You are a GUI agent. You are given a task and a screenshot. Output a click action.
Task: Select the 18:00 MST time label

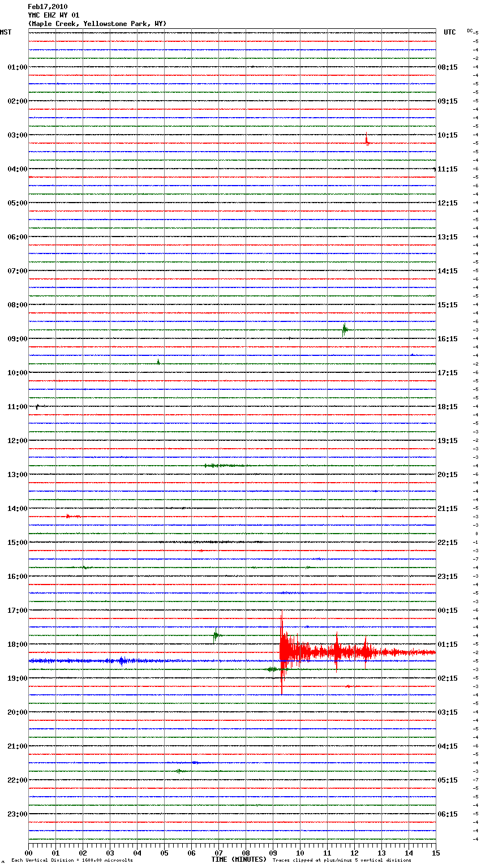pyautogui.click(x=18, y=644)
